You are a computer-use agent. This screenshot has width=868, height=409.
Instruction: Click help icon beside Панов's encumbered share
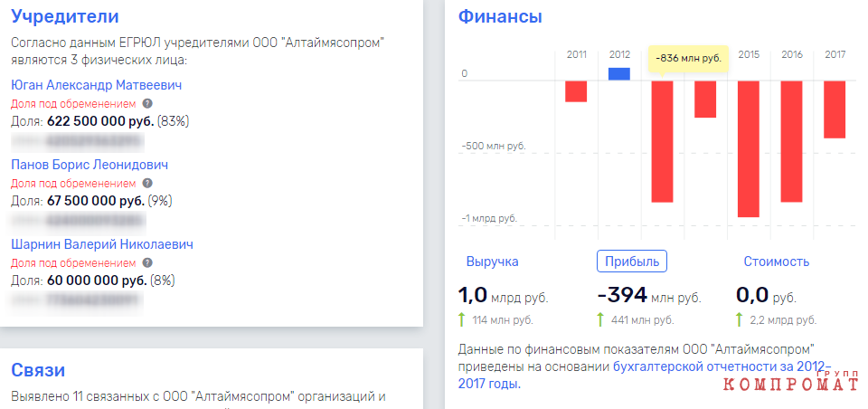(x=147, y=184)
